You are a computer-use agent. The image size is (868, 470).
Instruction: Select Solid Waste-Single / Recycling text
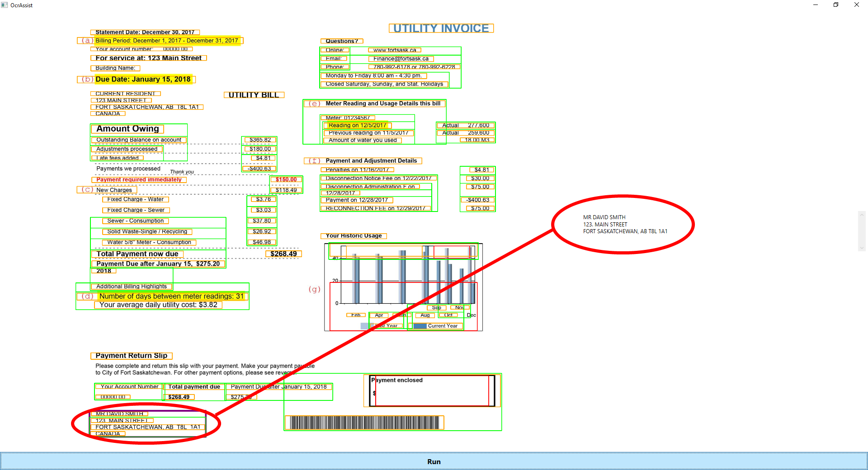tap(147, 231)
